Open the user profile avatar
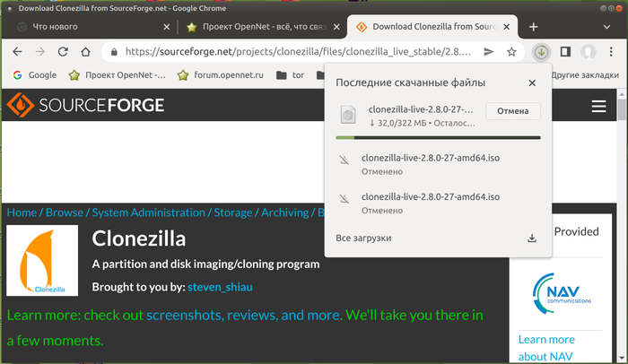This screenshot has height=364, width=628. [588, 52]
